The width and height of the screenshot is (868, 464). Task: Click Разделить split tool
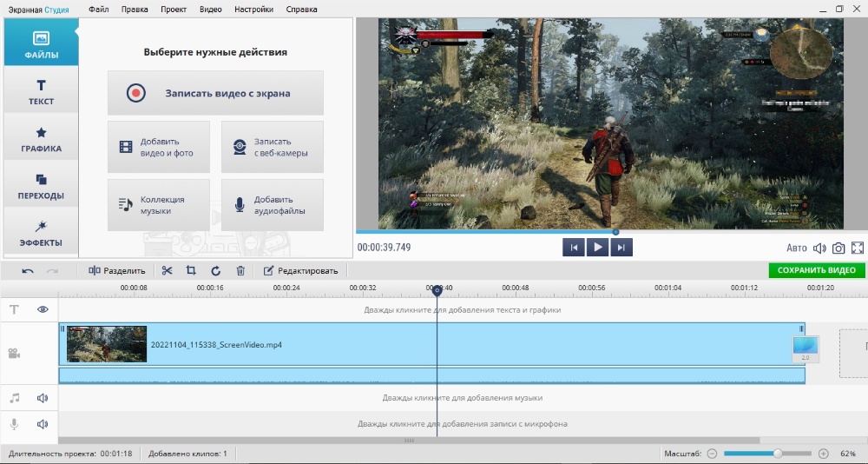pyautogui.click(x=117, y=270)
